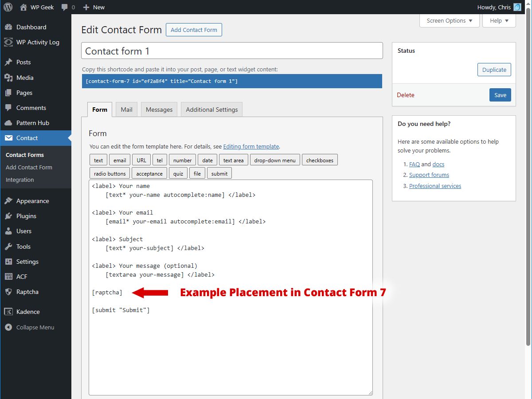Click the Plugins plug icon in sidebar
The image size is (532, 399).
(x=8, y=216)
